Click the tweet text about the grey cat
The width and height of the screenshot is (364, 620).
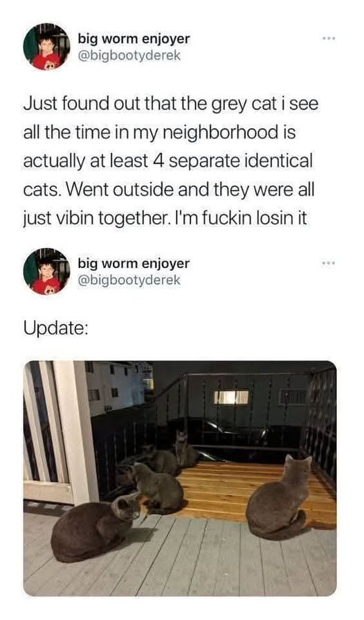point(170,161)
